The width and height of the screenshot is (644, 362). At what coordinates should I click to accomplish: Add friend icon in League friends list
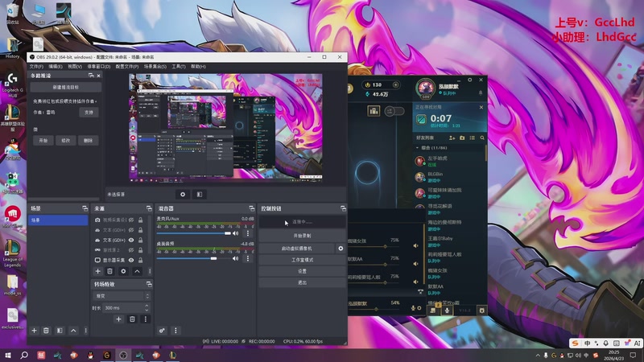452,138
